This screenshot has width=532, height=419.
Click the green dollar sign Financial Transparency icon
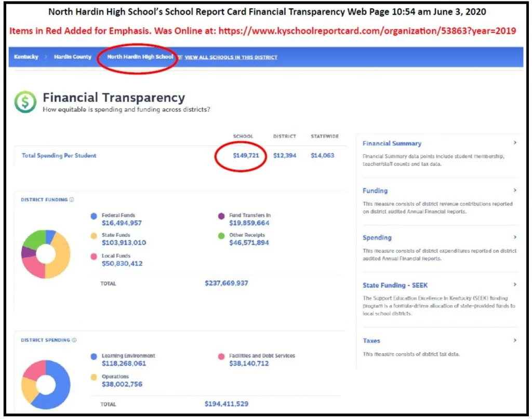tap(25, 102)
